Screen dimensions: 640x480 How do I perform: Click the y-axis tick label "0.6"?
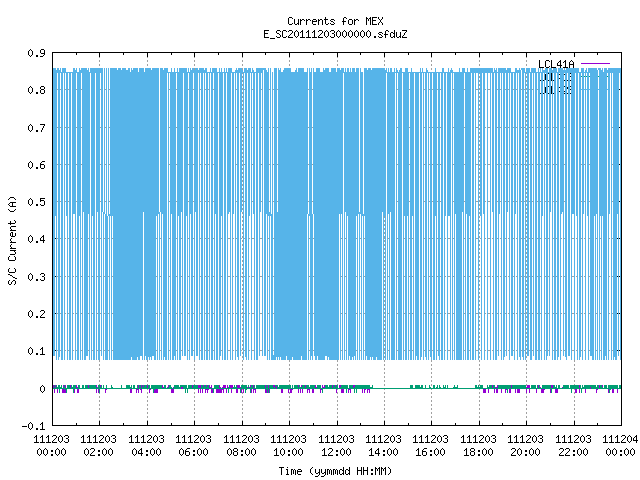point(36,165)
